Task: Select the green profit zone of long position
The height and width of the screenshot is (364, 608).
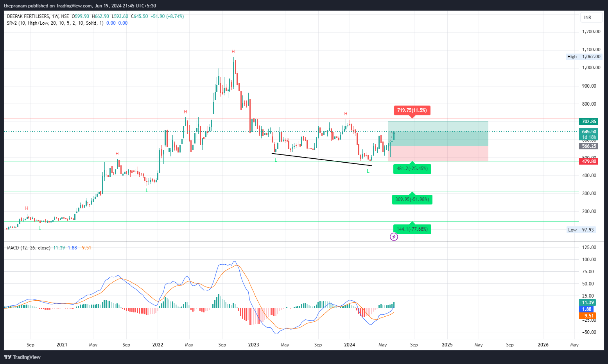Action: [x=438, y=134]
